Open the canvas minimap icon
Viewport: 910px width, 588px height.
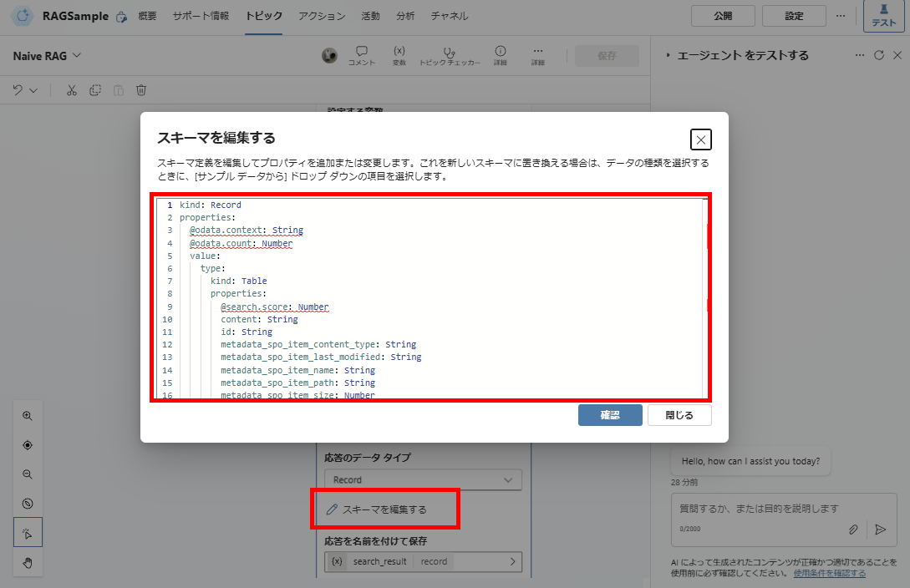click(28, 503)
